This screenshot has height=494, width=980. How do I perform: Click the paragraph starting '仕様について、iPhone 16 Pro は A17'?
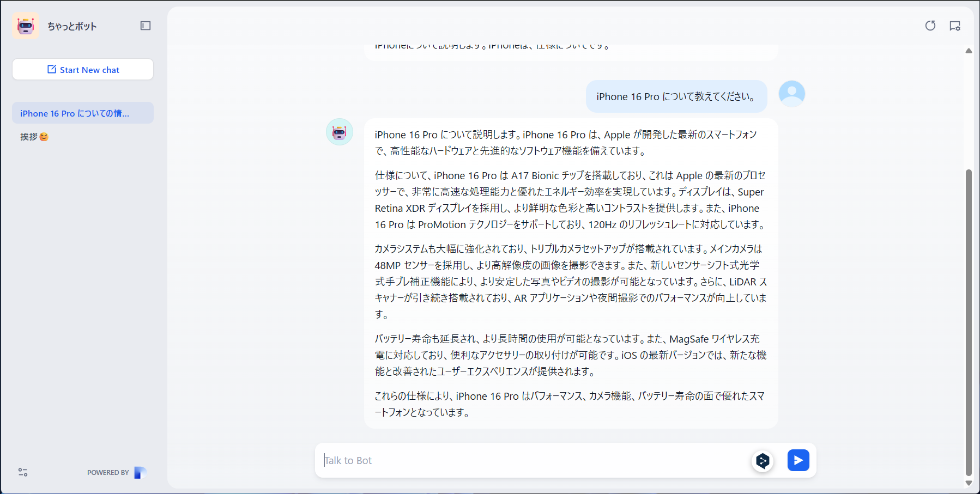coord(571,200)
